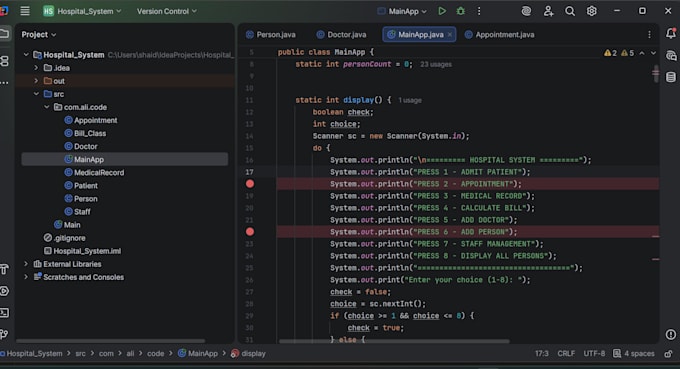Close the MainApp.java tab
Image resolution: width=680 pixels, height=369 pixels.
(450, 35)
